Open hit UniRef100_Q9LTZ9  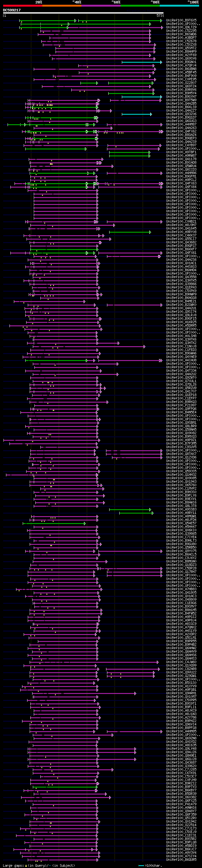[x=181, y=27]
